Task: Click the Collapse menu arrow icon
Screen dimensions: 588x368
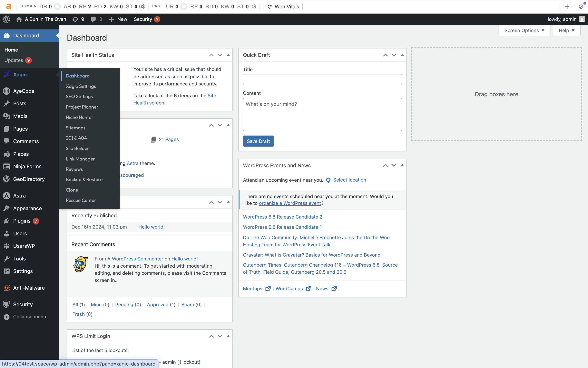Action: [x=7, y=317]
